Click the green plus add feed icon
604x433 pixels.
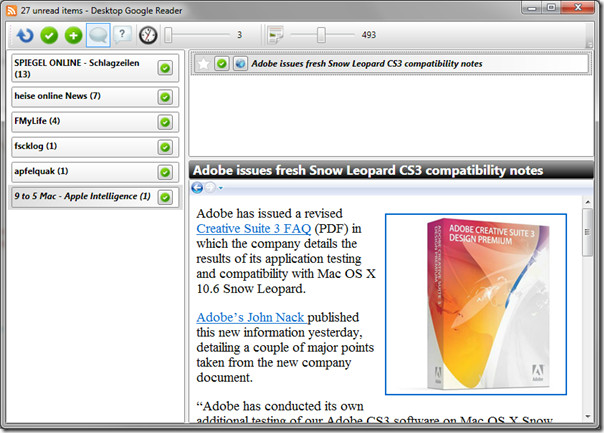(73, 35)
